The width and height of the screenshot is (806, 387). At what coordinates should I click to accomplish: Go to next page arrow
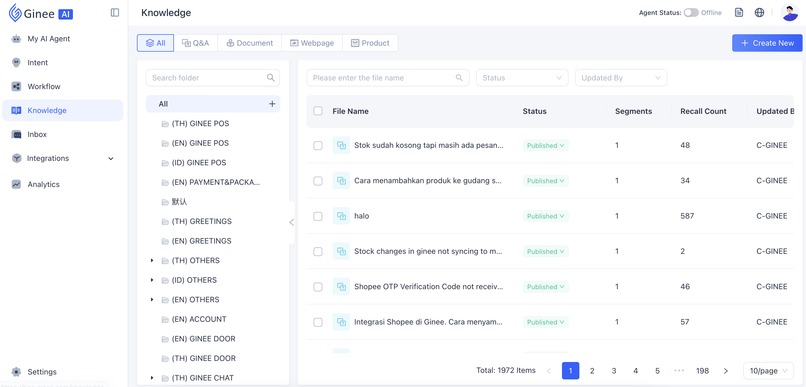(x=726, y=371)
